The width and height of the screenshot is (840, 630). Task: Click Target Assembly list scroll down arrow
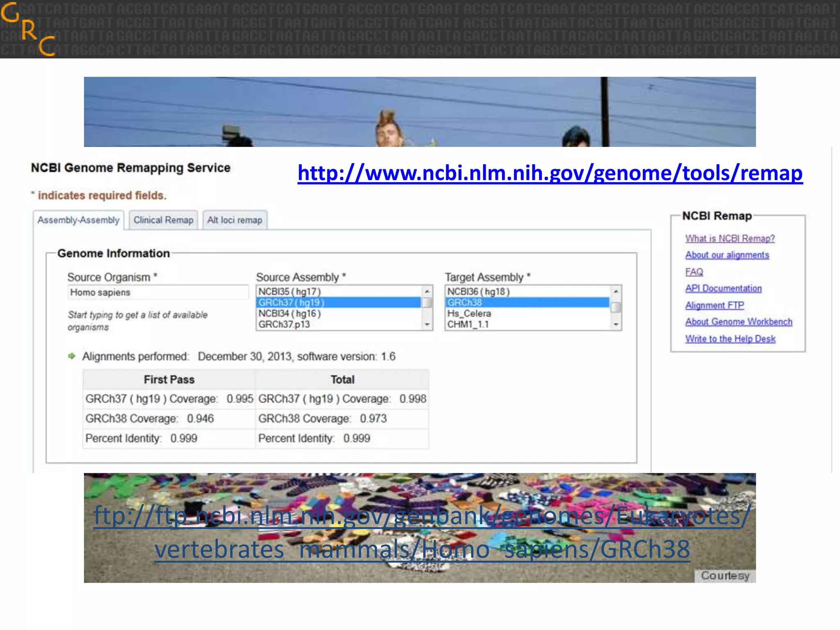click(616, 324)
